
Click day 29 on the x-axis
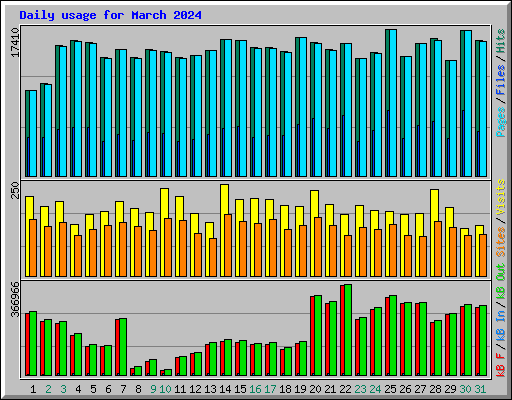coord(450,389)
